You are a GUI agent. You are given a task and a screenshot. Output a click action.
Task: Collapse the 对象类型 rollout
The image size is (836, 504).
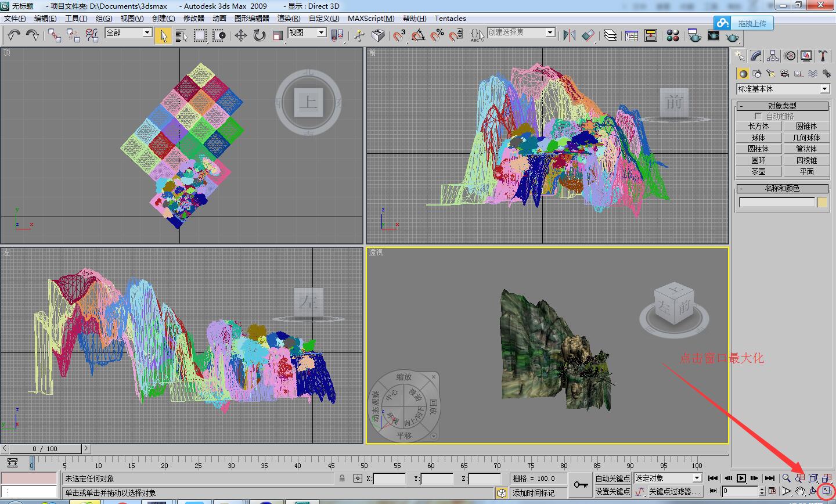click(x=782, y=106)
